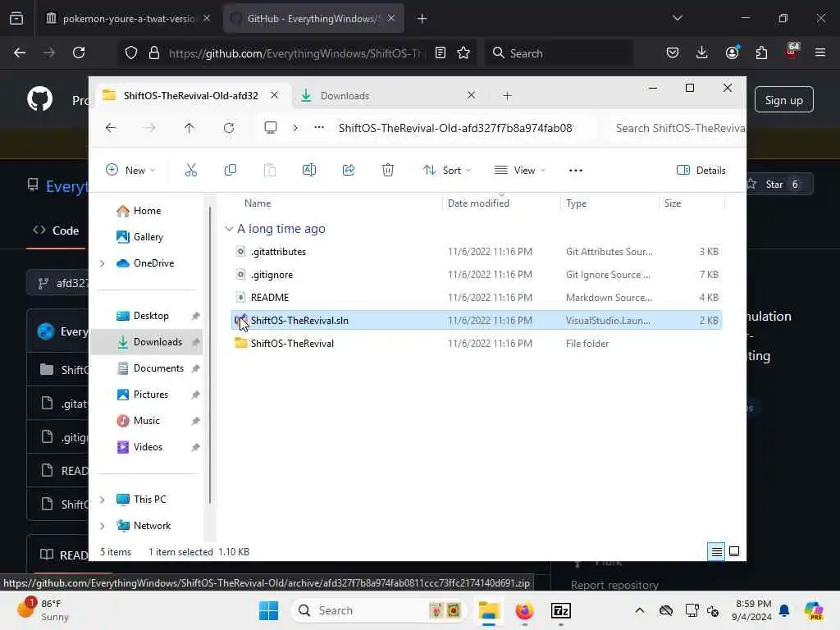Switch to details list view icon in status bar
Viewport: 840px width, 630px height.
[x=716, y=552]
